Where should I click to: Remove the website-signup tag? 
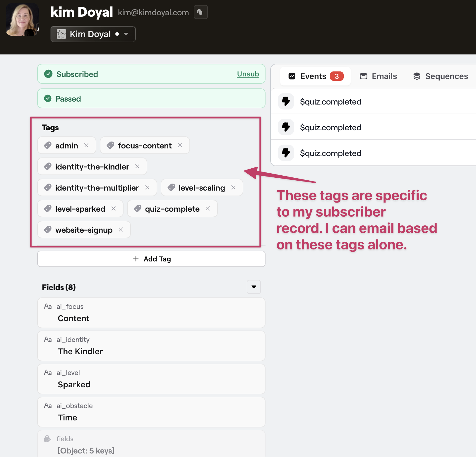point(121,230)
